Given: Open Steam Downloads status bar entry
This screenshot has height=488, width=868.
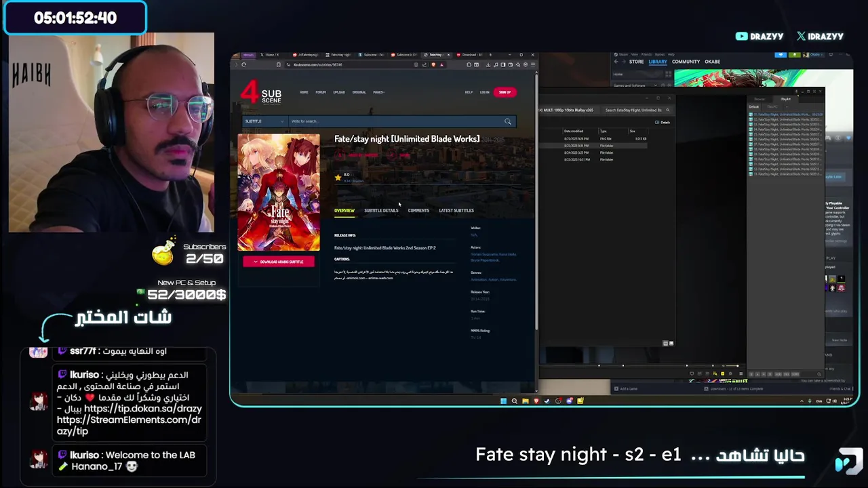Looking at the screenshot, I should [x=732, y=388].
